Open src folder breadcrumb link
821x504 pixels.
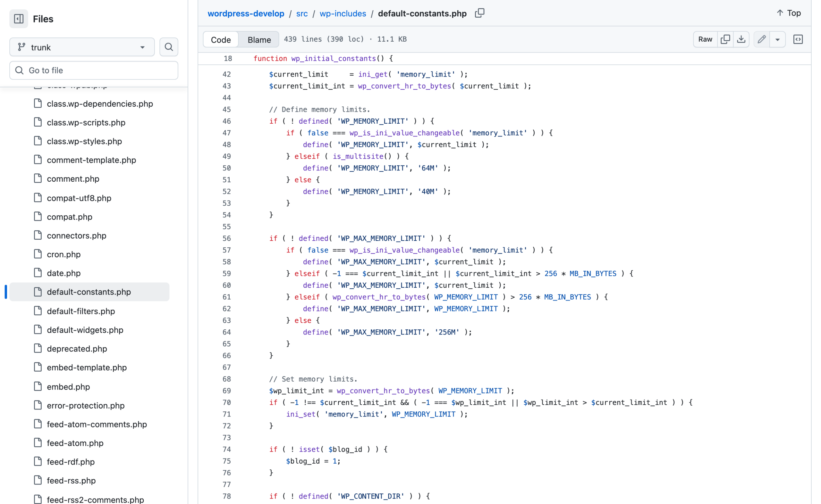302,13
